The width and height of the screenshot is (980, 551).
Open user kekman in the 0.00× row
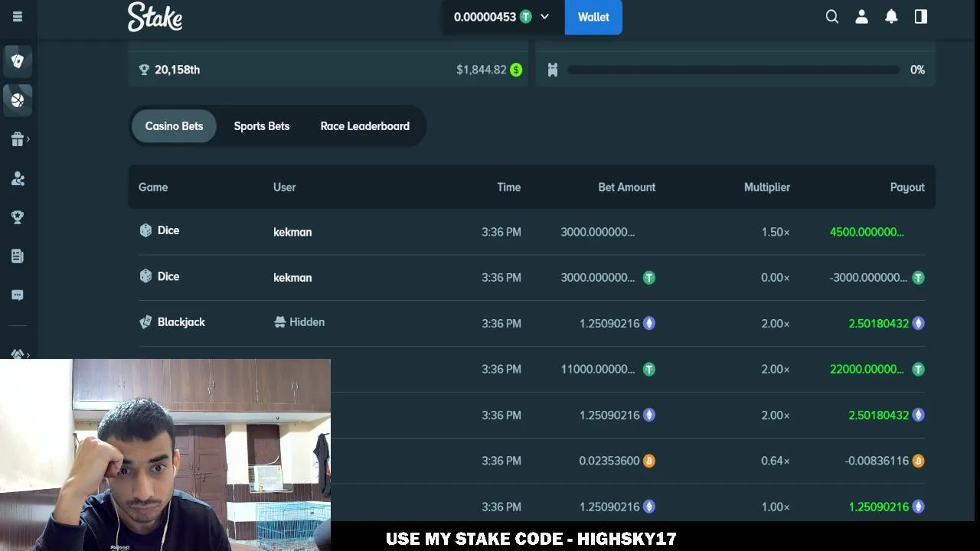pos(292,278)
